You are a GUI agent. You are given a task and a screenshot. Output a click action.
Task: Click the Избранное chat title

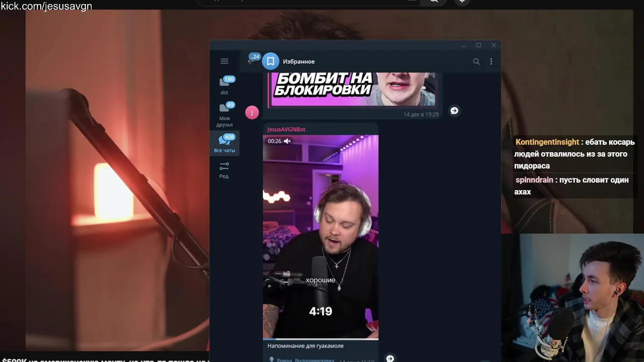point(299,61)
